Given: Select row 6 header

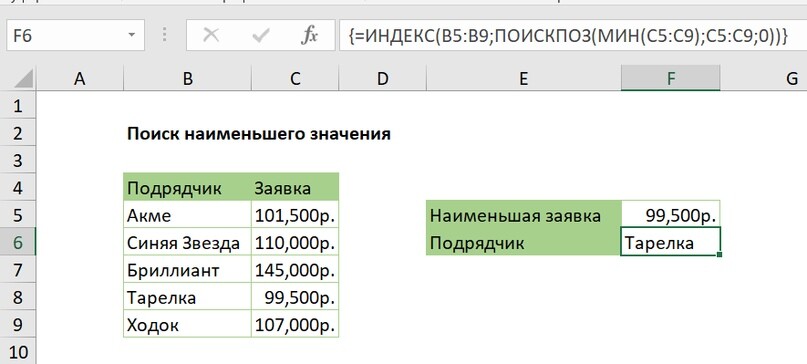Looking at the screenshot, I should coord(18,242).
